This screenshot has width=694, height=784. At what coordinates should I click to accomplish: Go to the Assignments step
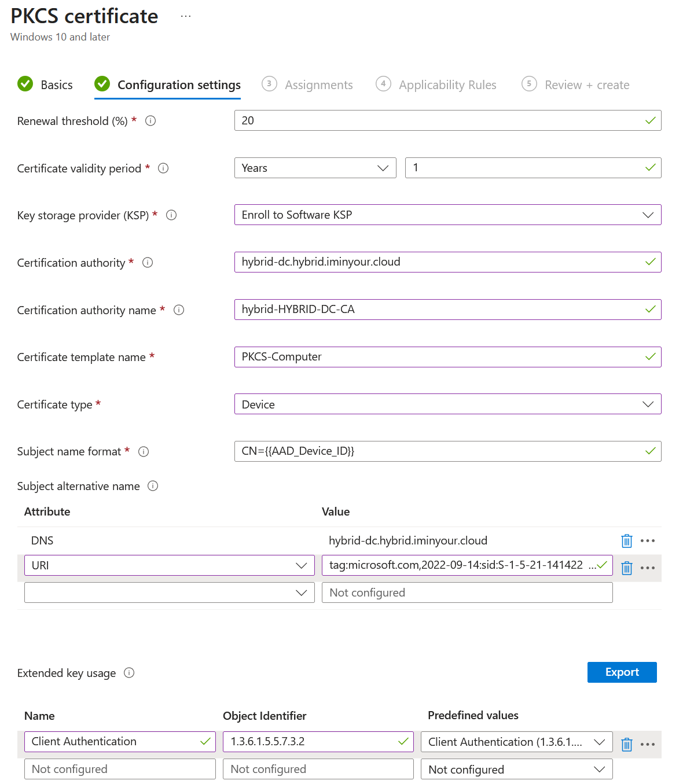pyautogui.click(x=318, y=84)
